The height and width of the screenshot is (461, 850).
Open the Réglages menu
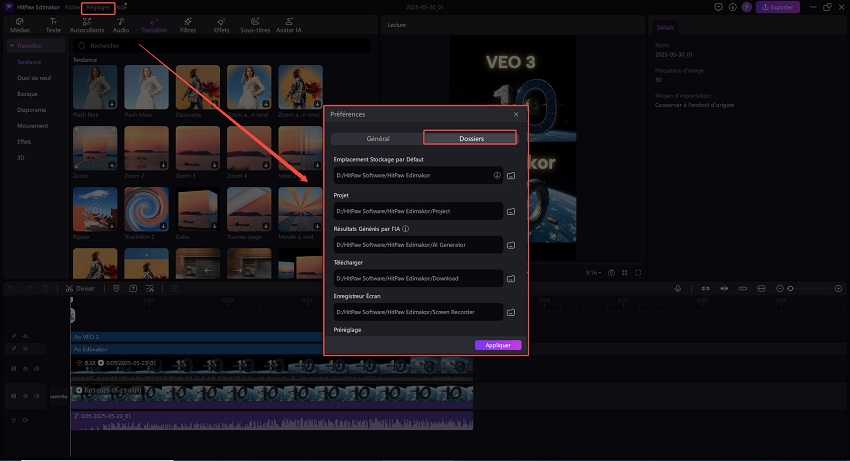coord(98,7)
